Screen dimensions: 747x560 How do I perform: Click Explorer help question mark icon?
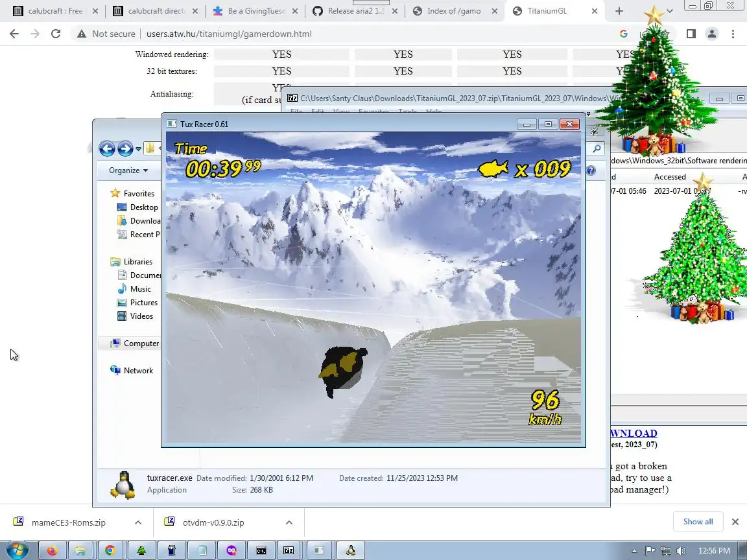click(x=591, y=170)
